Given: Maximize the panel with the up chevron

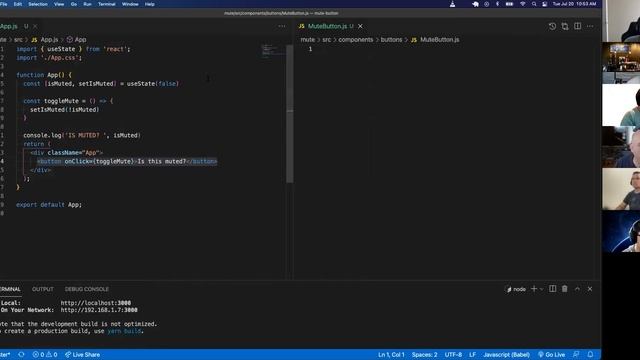Looking at the screenshot, I should (577, 289).
